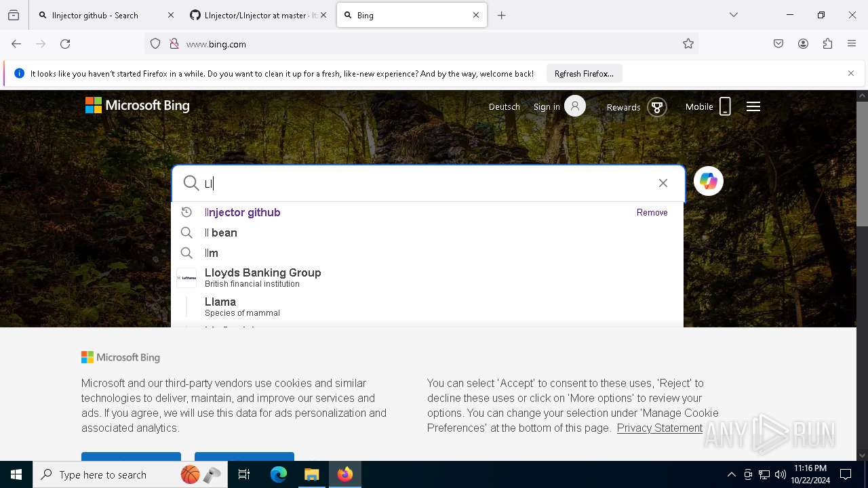The image size is (868, 488).
Task: Choose the ll bean suggestion
Action: pyautogui.click(x=427, y=232)
